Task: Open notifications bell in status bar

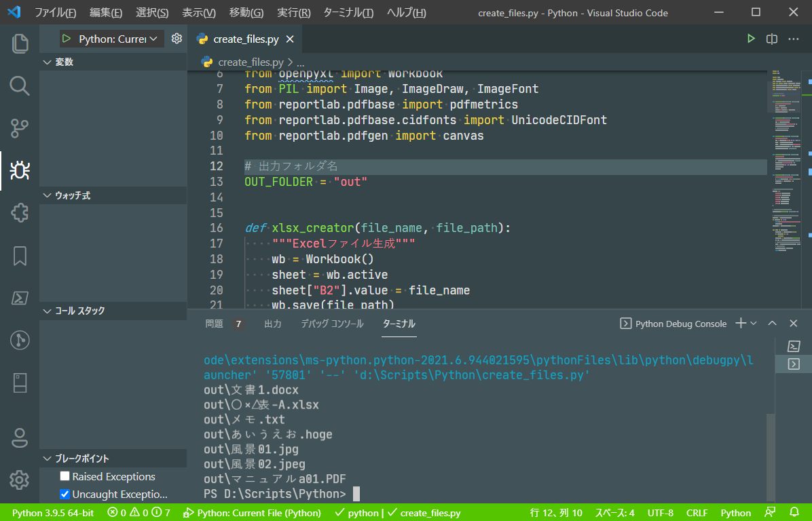Action: [794, 512]
